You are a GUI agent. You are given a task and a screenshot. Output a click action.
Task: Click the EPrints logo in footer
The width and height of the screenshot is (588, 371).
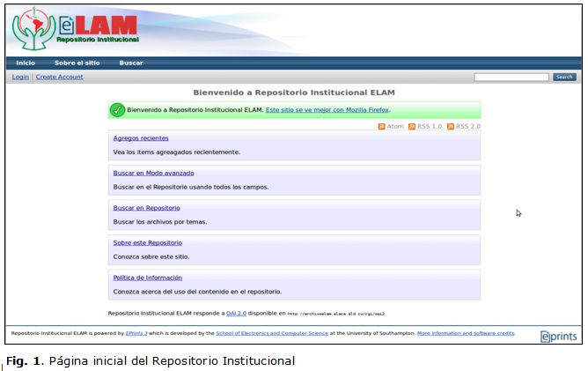[x=558, y=335]
